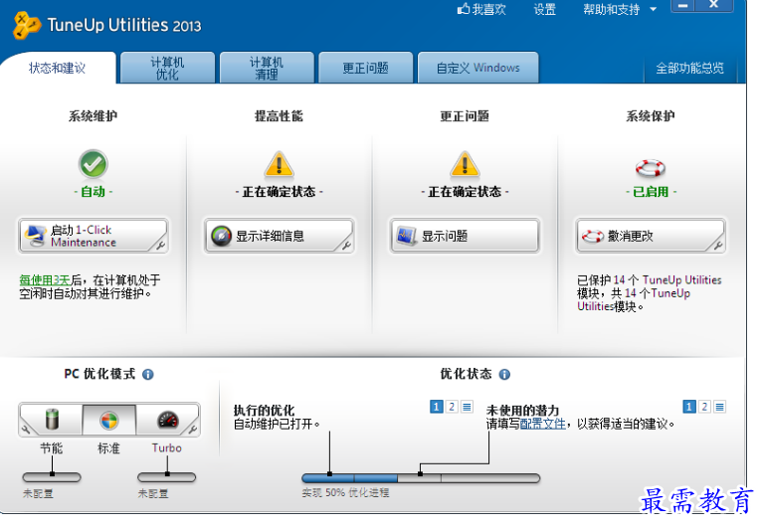Click list view icon for 执行的优化

pyautogui.click(x=467, y=407)
